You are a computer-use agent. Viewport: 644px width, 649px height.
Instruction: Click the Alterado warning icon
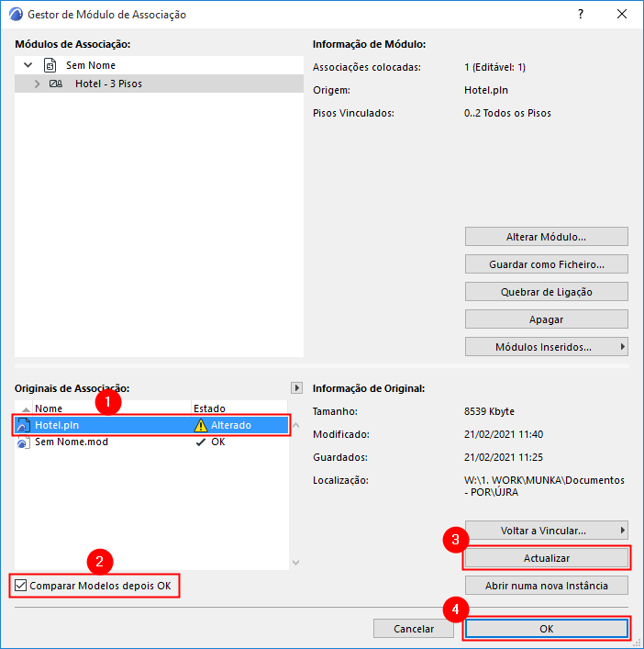point(201,425)
